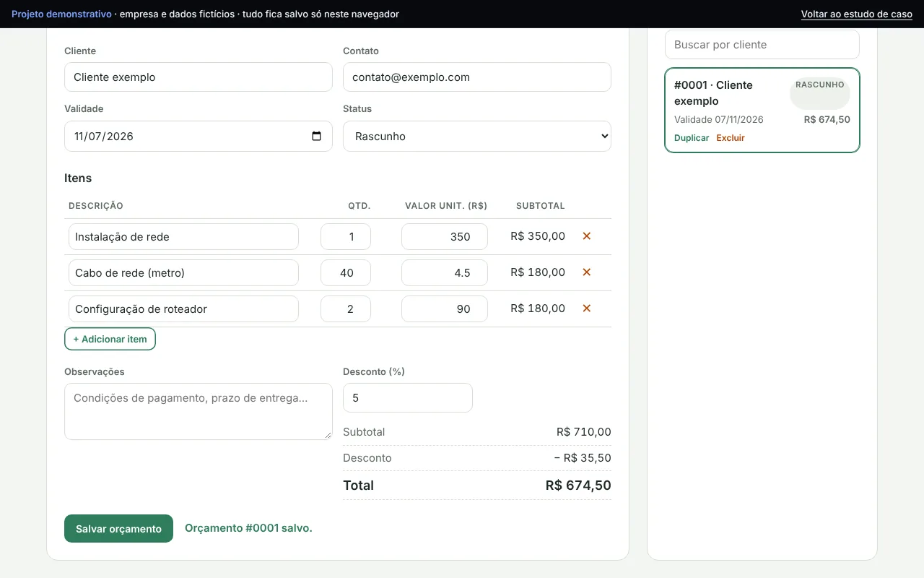
Task: Open the Status dropdown showing Rascunho
Action: pos(477,136)
